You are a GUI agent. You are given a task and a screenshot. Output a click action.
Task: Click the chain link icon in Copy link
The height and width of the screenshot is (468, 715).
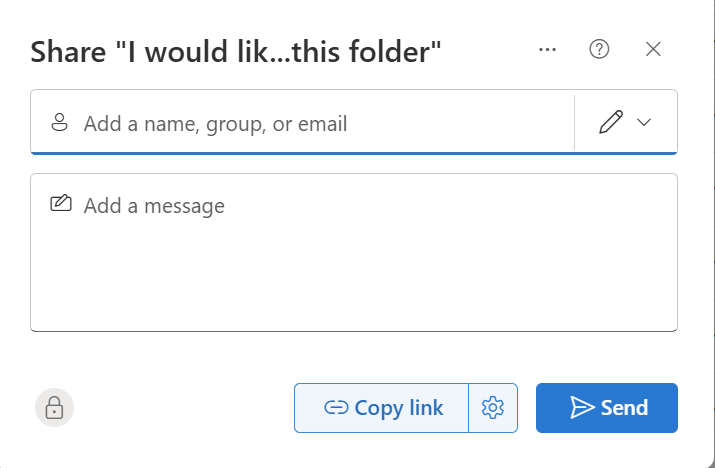[x=336, y=408]
